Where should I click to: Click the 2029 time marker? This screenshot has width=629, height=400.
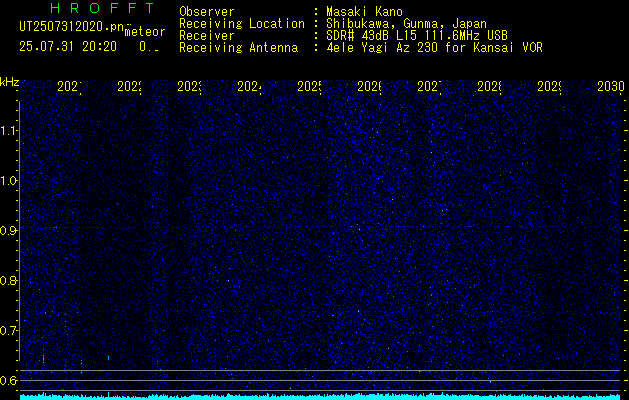click(x=549, y=86)
